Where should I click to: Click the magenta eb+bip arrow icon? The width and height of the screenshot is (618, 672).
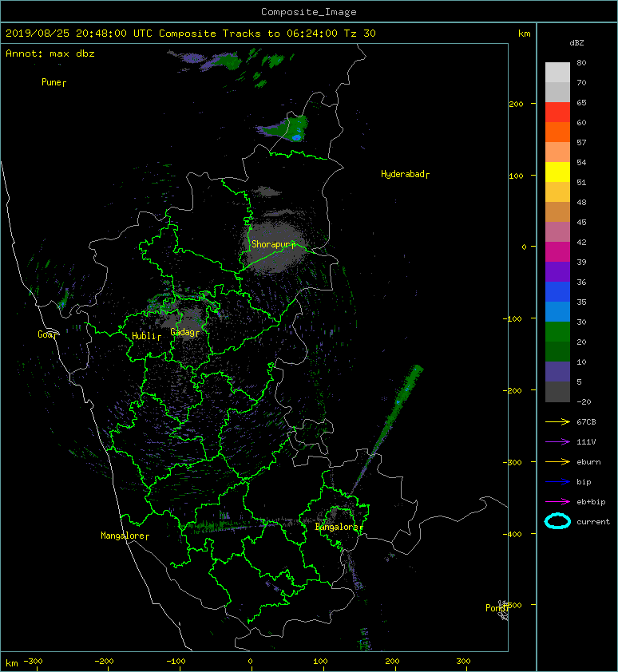(557, 501)
